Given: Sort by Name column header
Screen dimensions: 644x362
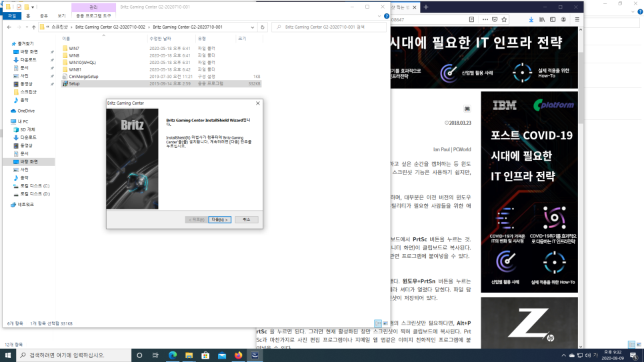Looking at the screenshot, I should tap(66, 39).
